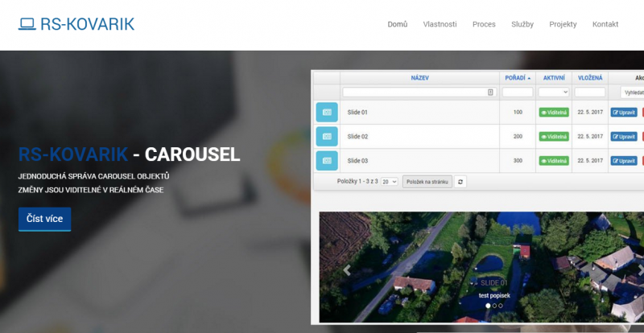The width and height of the screenshot is (644, 333).
Task: Open the Aktivní filter dropdown
Action: click(554, 92)
